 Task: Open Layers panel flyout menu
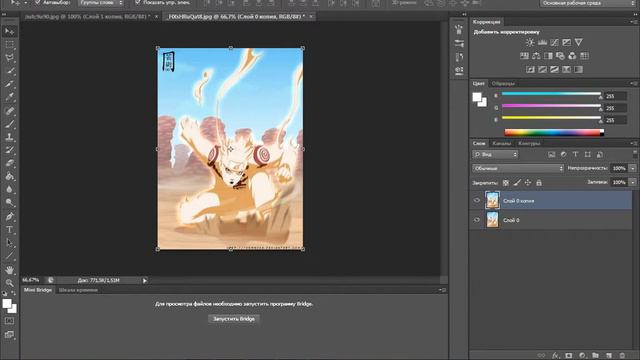tap(633, 143)
